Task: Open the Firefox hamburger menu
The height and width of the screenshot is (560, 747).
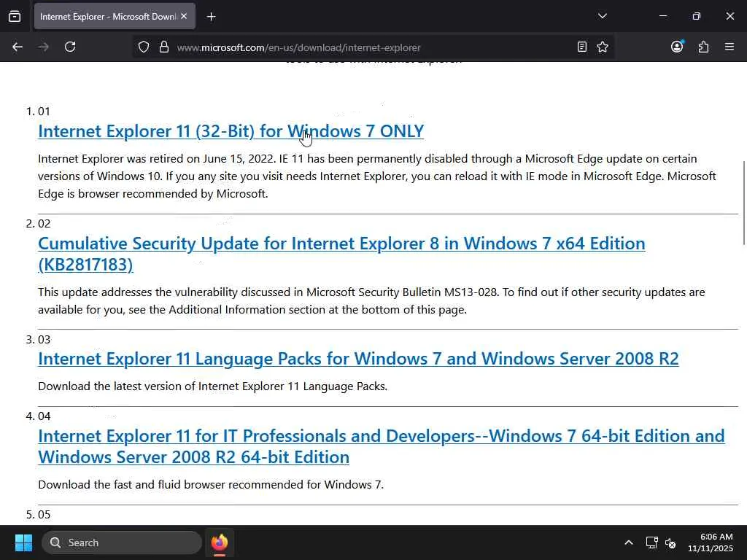Action: pos(729,47)
